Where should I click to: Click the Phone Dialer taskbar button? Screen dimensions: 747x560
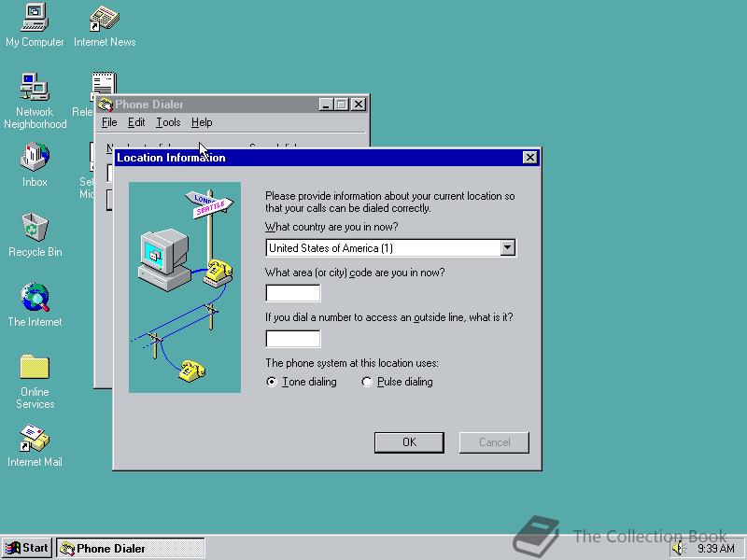(131, 548)
